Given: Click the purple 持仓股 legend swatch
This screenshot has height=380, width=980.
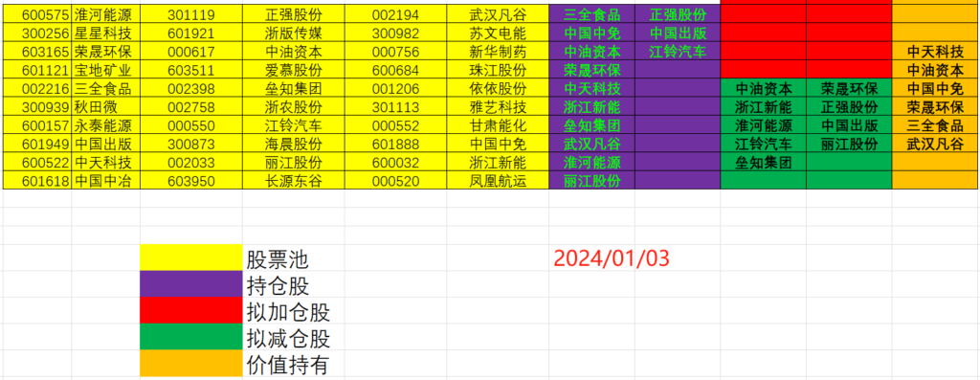Looking at the screenshot, I should [x=190, y=284].
